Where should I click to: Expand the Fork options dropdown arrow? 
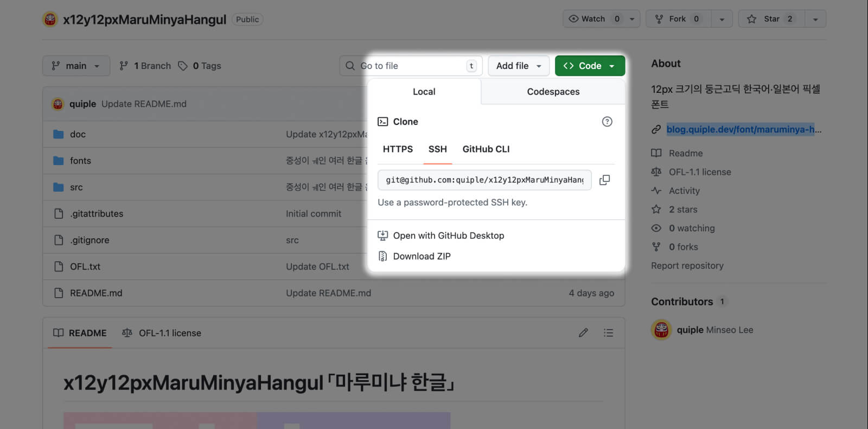coord(722,19)
